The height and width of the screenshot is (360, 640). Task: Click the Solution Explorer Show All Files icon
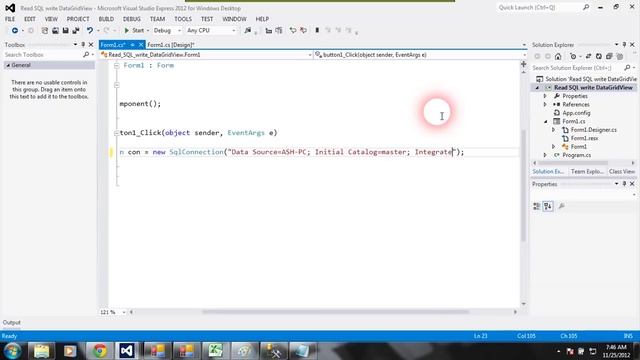(x=620, y=57)
